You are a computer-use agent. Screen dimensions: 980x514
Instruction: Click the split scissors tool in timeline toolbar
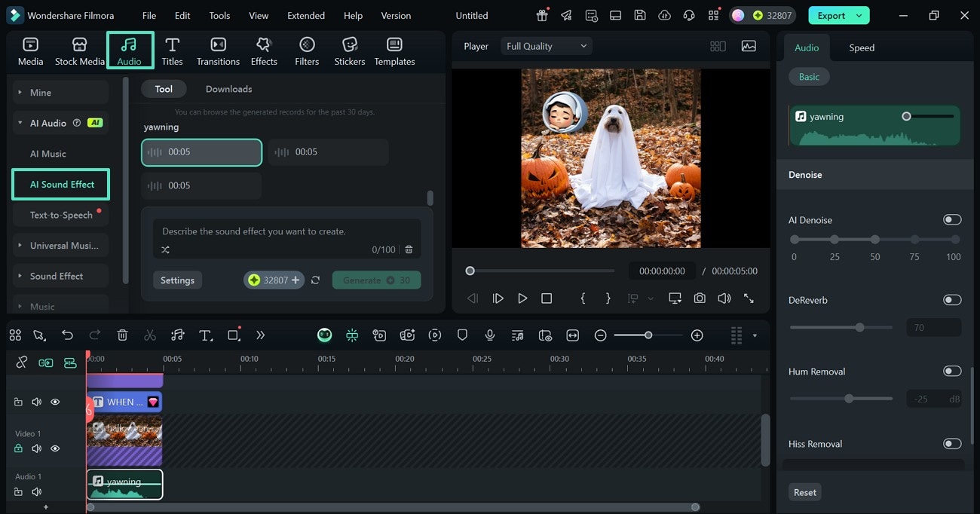[x=150, y=335]
